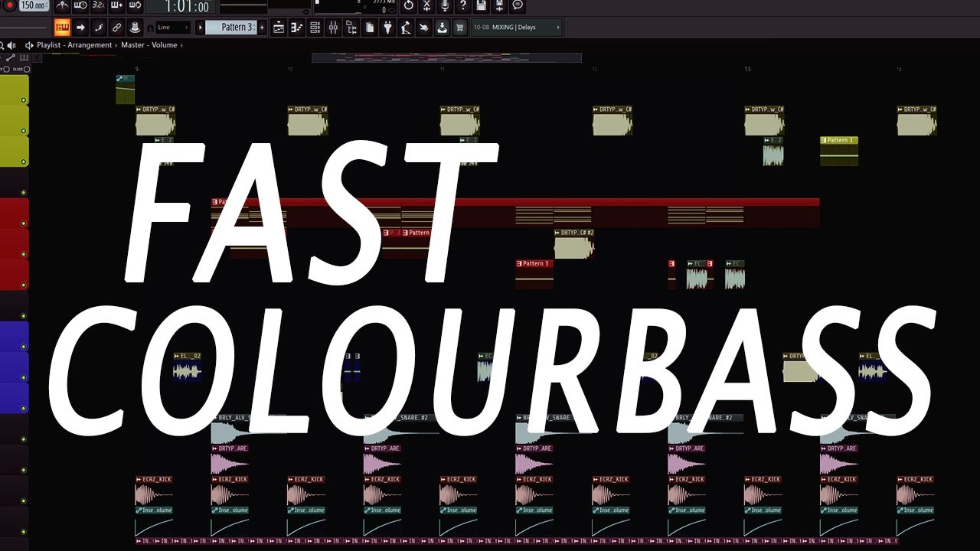Toggle loop recording mode
Image resolution: width=980 pixels, height=551 pixels.
[x=136, y=5]
